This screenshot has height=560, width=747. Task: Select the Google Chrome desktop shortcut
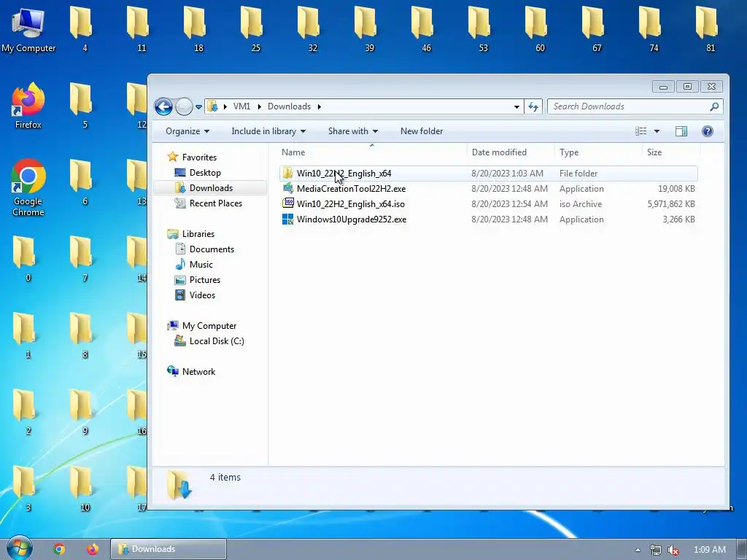28,187
